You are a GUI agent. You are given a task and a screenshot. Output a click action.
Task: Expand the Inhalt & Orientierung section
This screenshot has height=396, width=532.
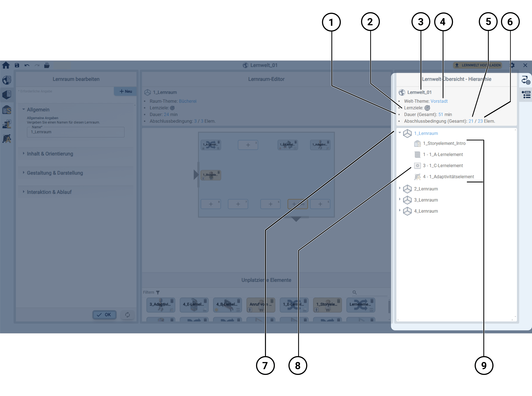click(x=50, y=154)
